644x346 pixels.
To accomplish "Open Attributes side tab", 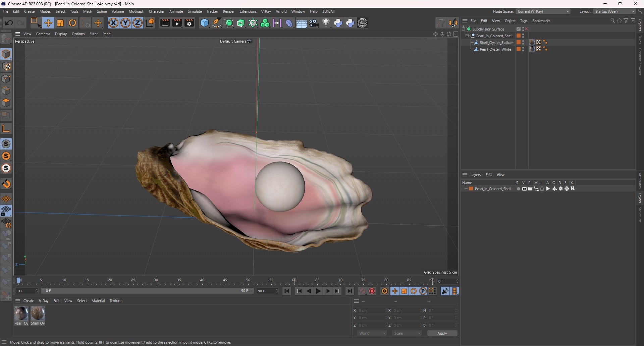I will tap(640, 181).
